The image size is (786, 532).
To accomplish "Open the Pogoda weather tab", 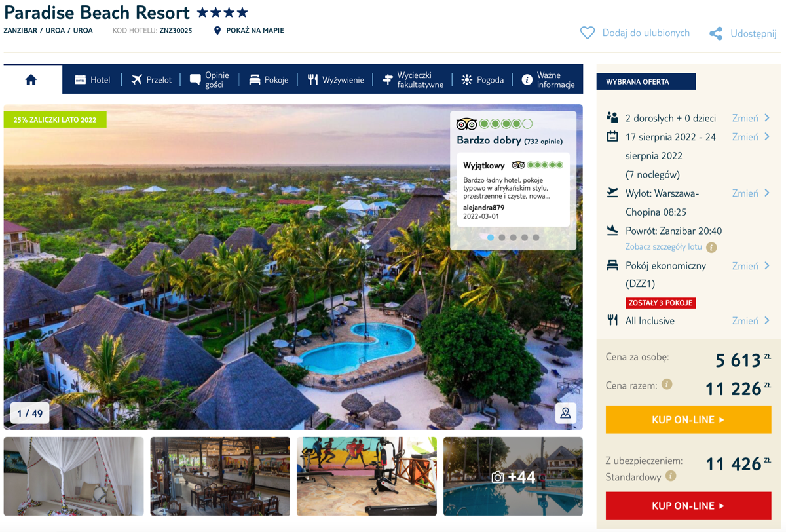I will [x=483, y=80].
